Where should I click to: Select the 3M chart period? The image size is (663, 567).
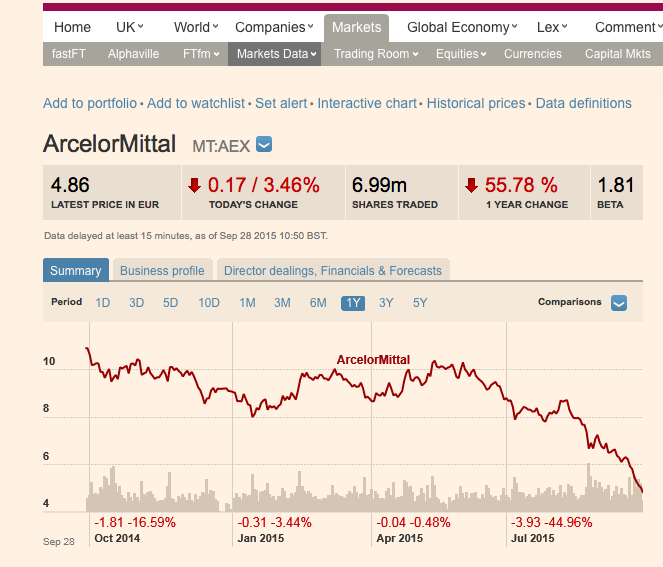coord(282,303)
